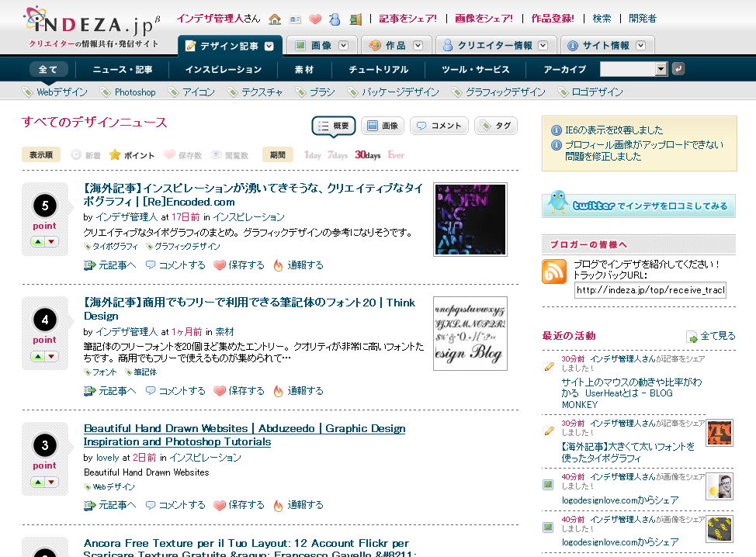Click the 開発者 link in top bar
756x557 pixels.
643,19
